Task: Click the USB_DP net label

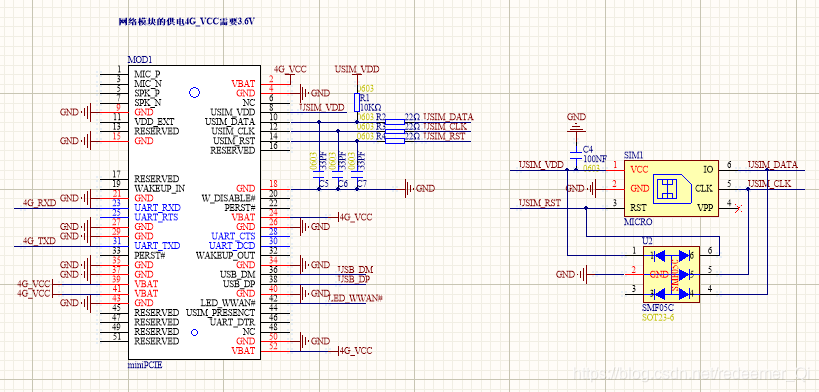Action: click(355, 279)
